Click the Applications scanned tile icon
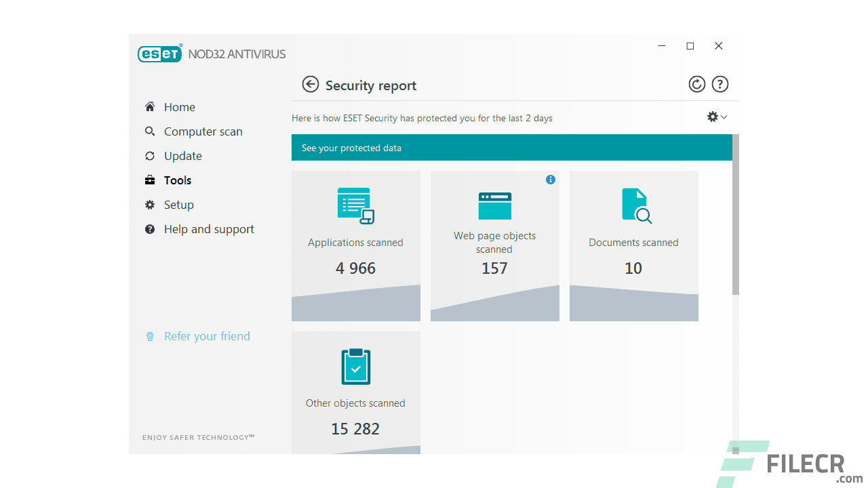The image size is (868, 488). [355, 205]
